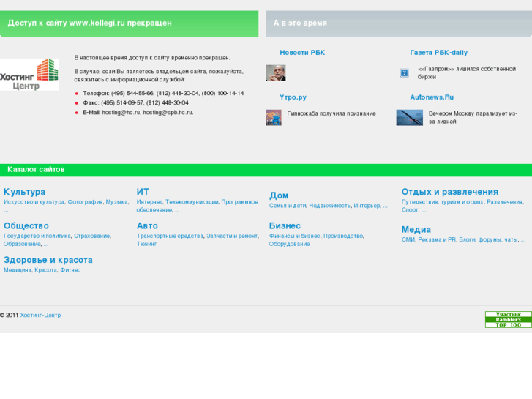The width and height of the screenshot is (532, 399).
Task: Open the Семья и дети subcategory
Action: [288, 206]
